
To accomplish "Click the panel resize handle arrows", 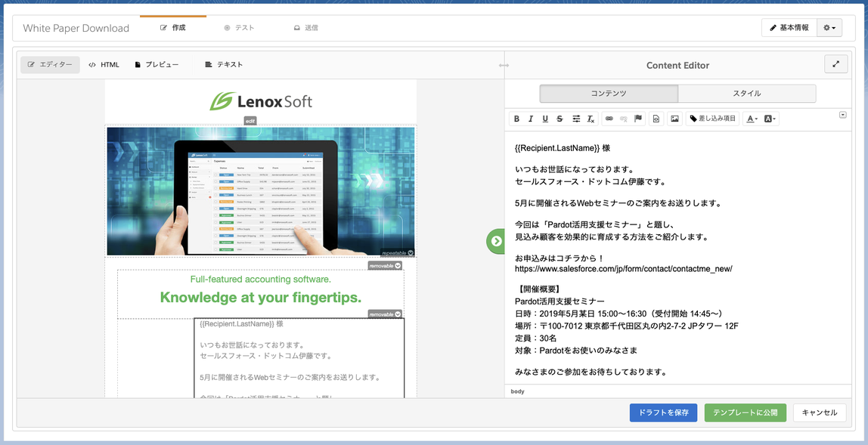I will (504, 65).
